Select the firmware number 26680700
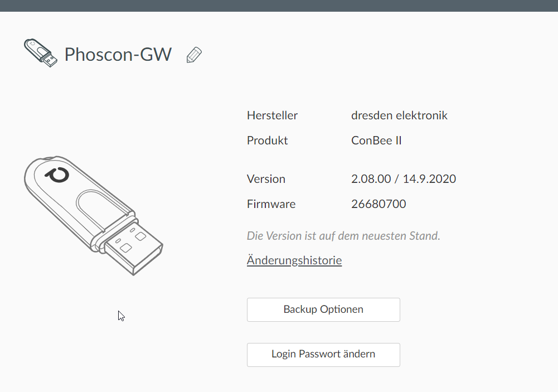558x392 pixels. click(x=379, y=204)
